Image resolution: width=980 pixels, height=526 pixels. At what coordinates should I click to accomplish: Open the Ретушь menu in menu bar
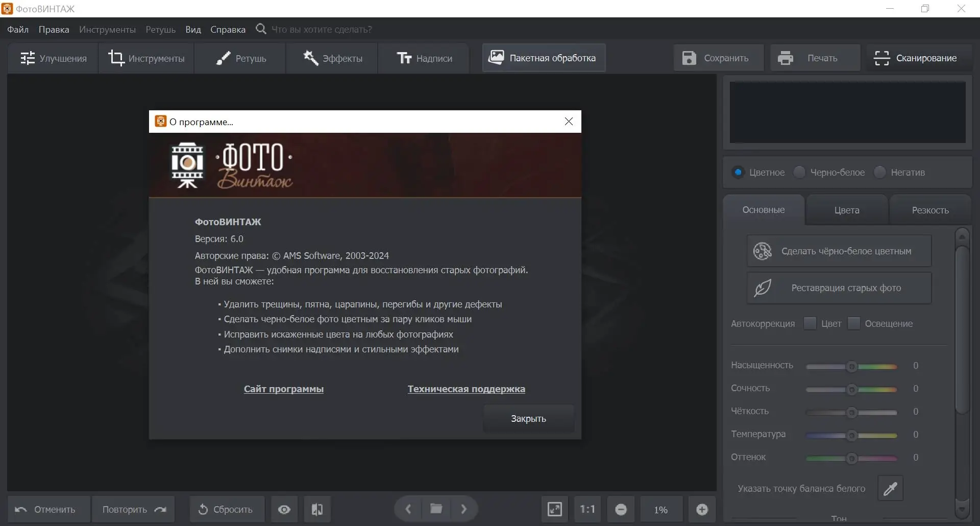tap(160, 30)
